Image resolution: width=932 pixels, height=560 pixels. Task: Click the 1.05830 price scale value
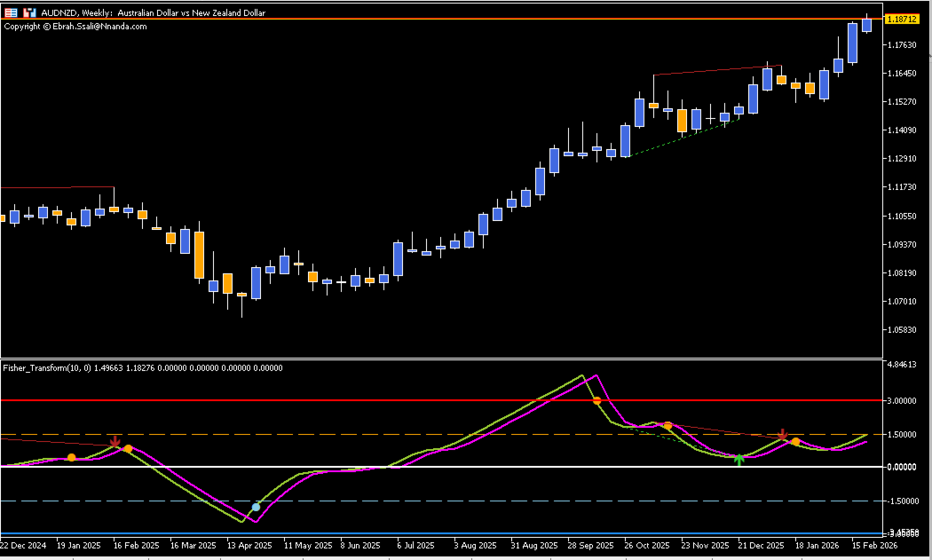click(901, 330)
